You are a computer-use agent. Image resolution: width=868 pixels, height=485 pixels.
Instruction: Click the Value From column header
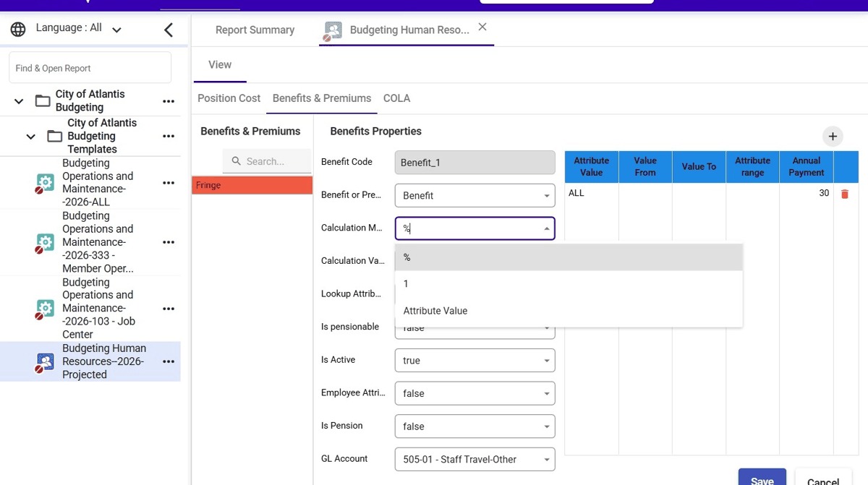coord(645,166)
